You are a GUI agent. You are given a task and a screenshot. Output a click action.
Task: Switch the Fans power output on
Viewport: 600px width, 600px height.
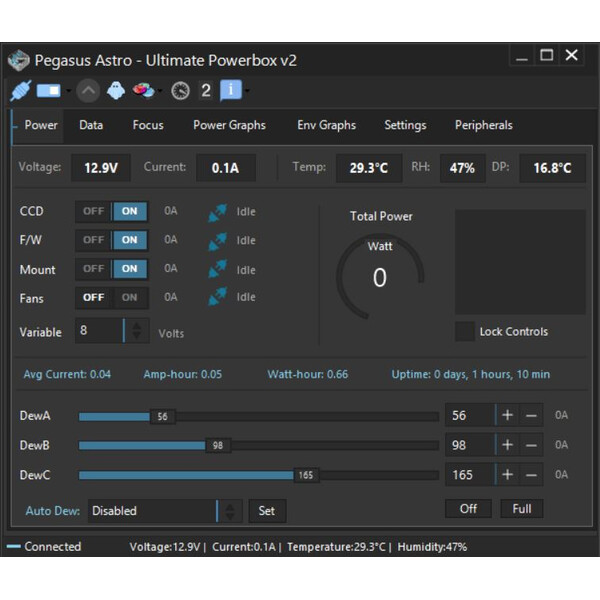coord(130,297)
